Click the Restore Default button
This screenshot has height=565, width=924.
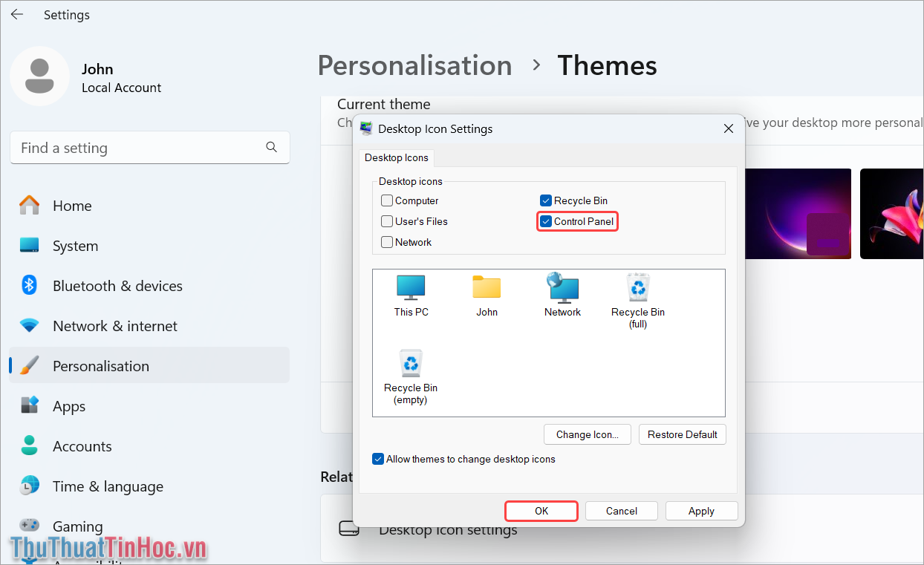click(682, 434)
